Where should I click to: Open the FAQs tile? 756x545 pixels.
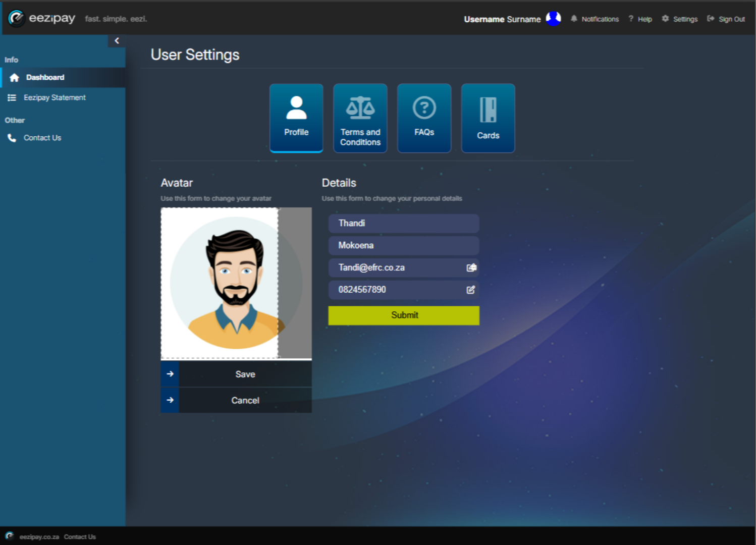424,118
